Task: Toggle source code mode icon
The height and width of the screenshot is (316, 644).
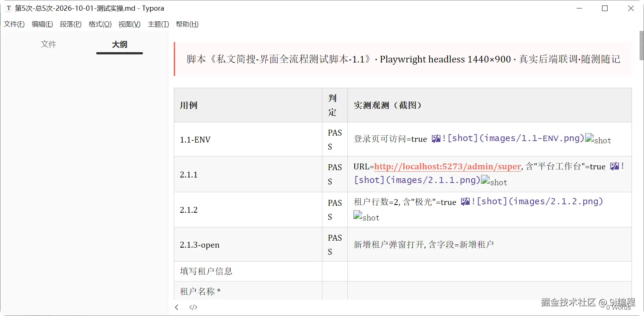Action: [193, 307]
